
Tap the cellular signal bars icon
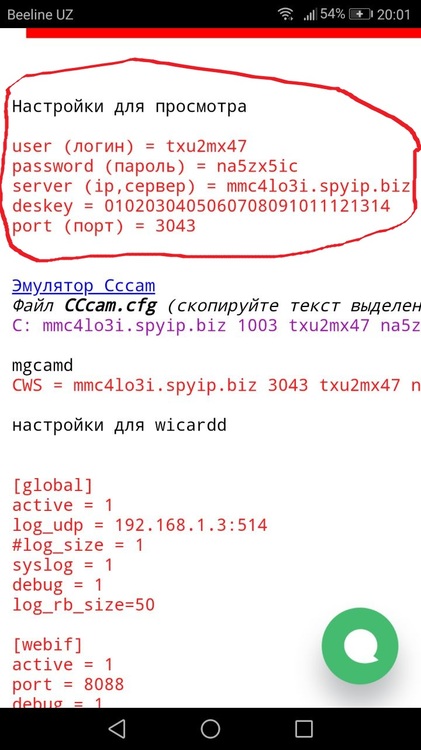pyautogui.click(x=310, y=15)
